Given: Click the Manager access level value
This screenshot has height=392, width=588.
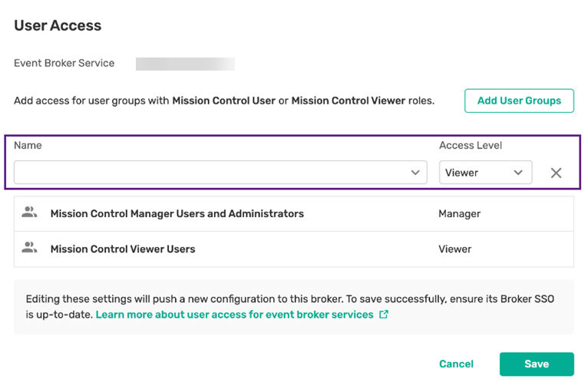Looking at the screenshot, I should click(459, 214).
